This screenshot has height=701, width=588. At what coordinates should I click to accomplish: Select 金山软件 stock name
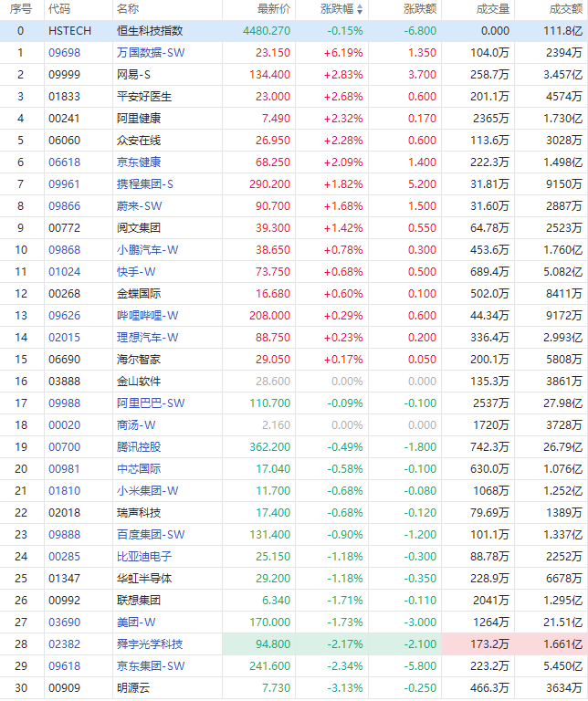click(139, 382)
